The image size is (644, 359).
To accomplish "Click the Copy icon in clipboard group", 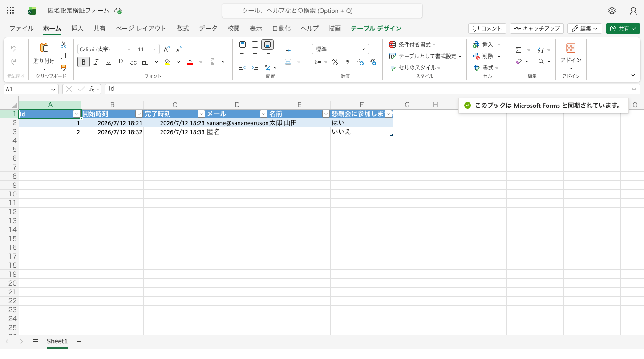I will 64,56.
